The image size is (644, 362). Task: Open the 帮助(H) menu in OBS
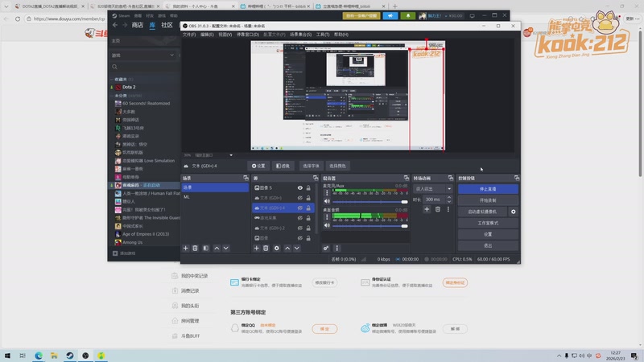click(x=341, y=35)
